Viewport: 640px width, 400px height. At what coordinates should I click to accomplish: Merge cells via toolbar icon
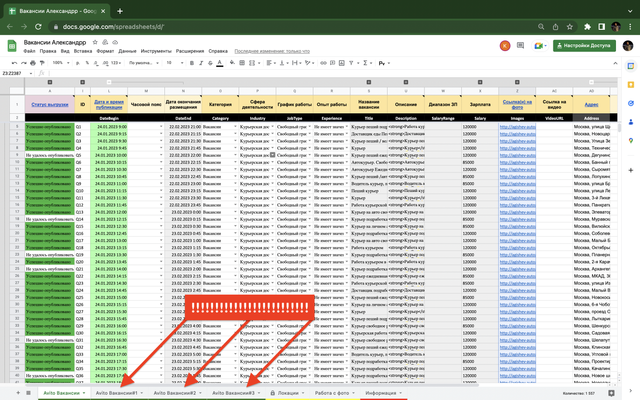point(252,63)
